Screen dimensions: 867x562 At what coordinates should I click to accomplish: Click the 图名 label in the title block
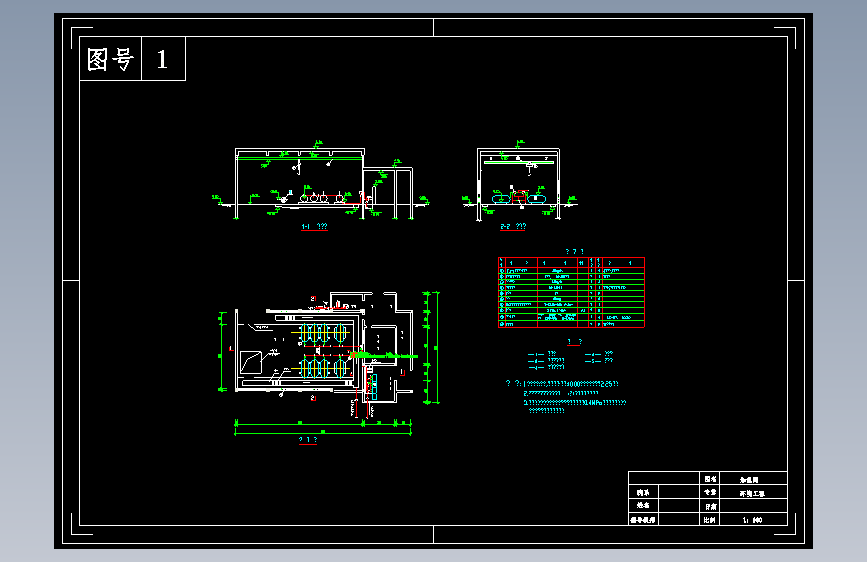(x=709, y=479)
